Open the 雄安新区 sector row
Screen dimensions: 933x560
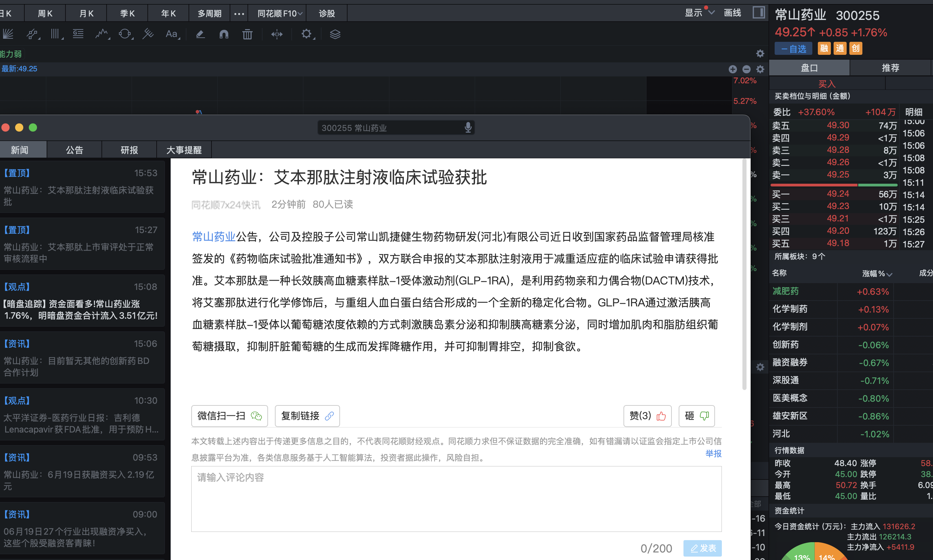(851, 416)
